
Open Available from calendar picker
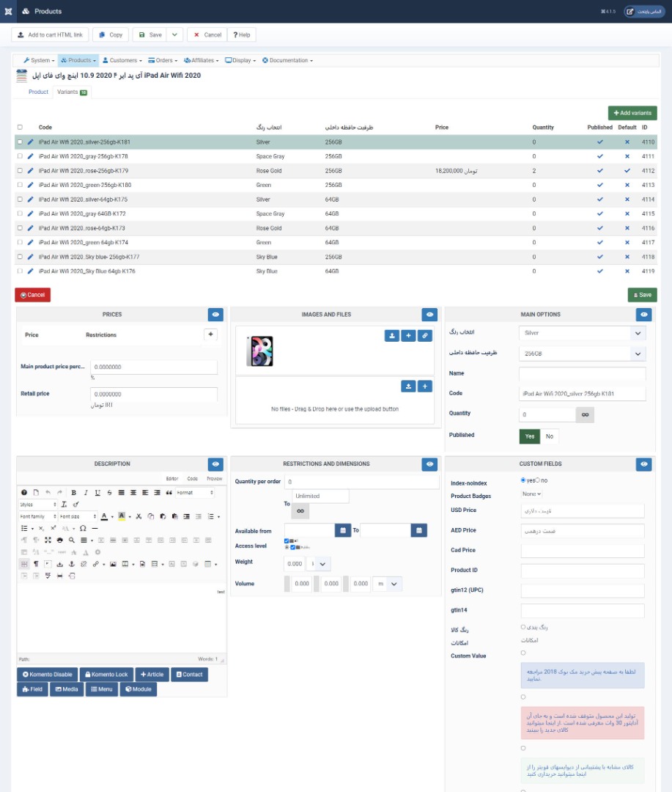pos(343,530)
